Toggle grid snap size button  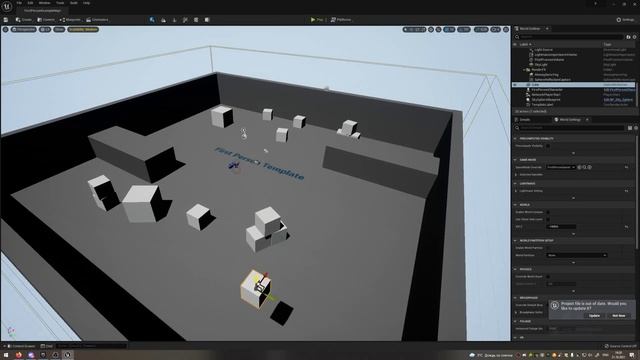(449, 29)
